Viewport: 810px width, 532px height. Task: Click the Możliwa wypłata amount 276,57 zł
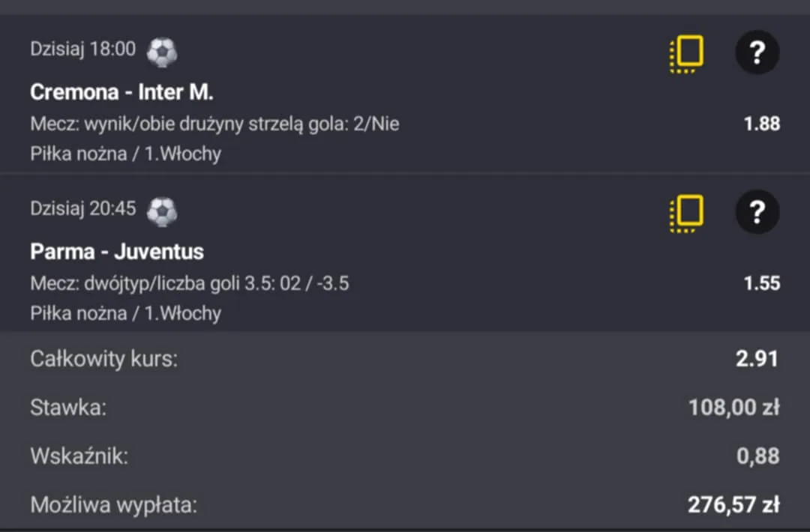732,505
